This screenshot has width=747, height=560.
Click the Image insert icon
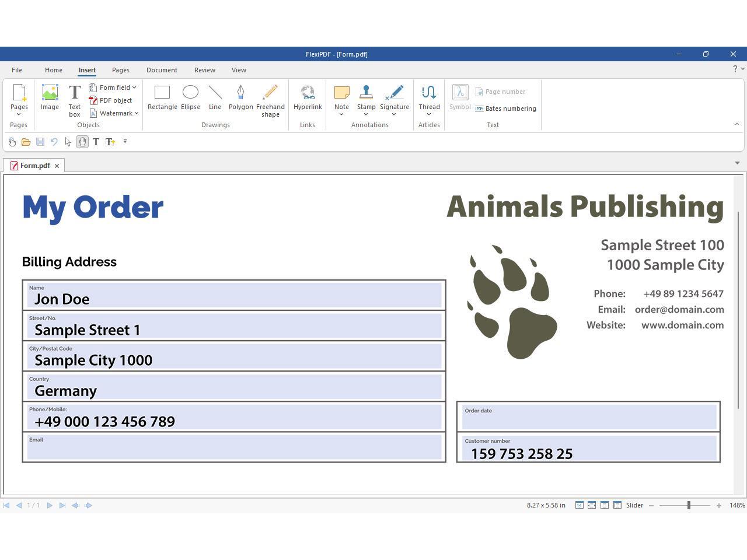point(50,97)
